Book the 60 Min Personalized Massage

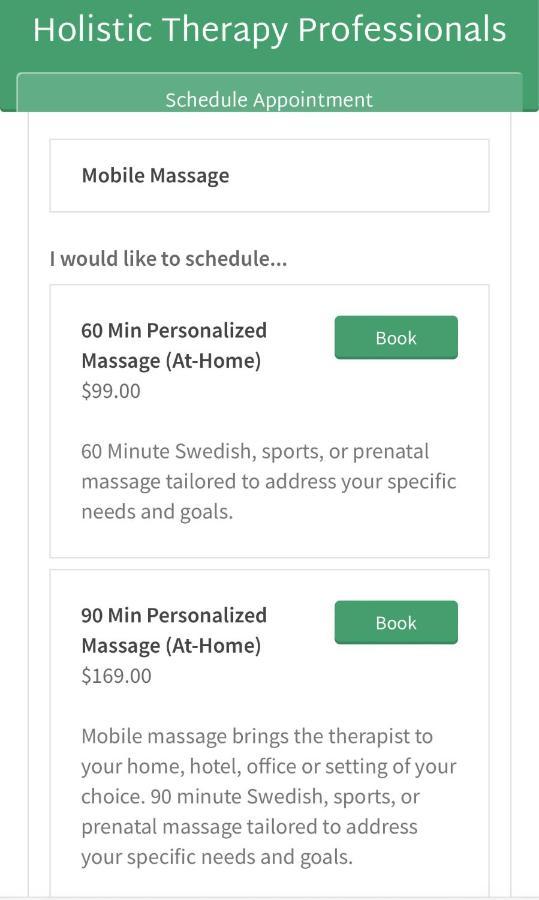(396, 338)
